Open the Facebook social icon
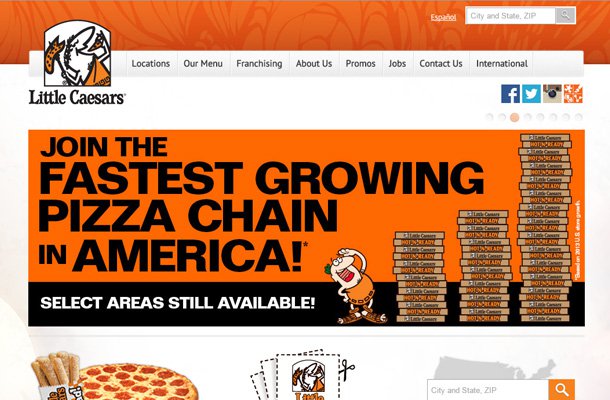This screenshot has width=610, height=400. [510, 94]
